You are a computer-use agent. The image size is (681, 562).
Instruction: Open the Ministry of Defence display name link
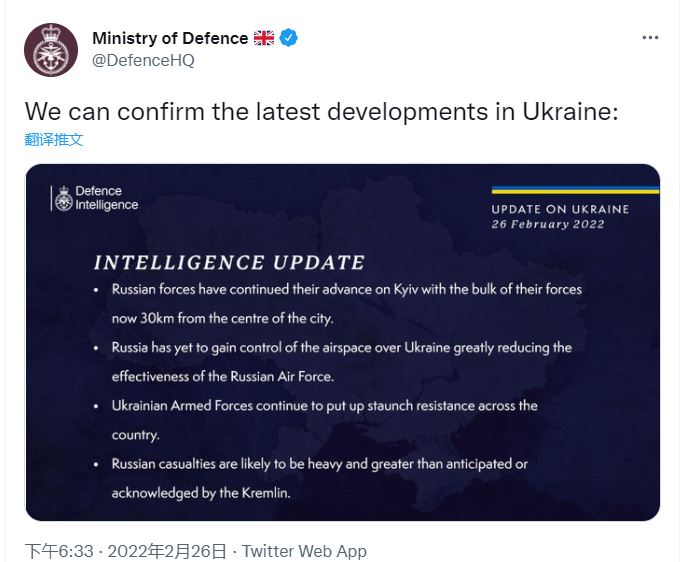pyautogui.click(x=169, y=38)
